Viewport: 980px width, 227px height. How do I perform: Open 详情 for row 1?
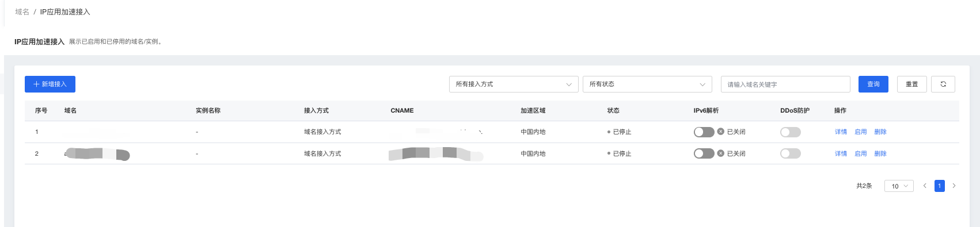click(x=841, y=132)
